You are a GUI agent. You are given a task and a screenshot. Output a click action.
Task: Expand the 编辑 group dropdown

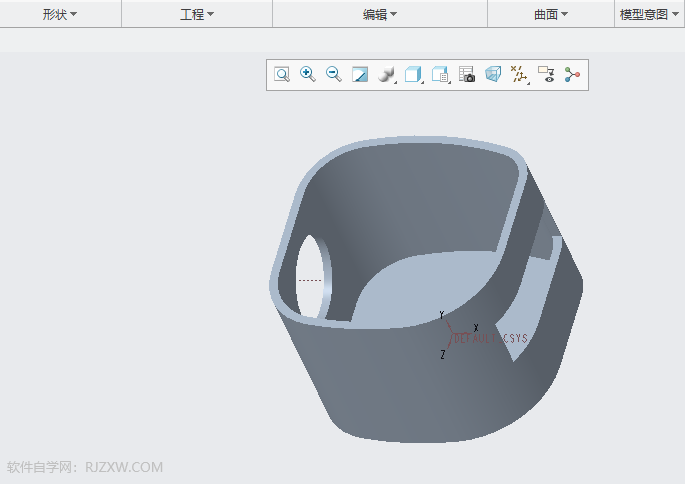pos(380,14)
